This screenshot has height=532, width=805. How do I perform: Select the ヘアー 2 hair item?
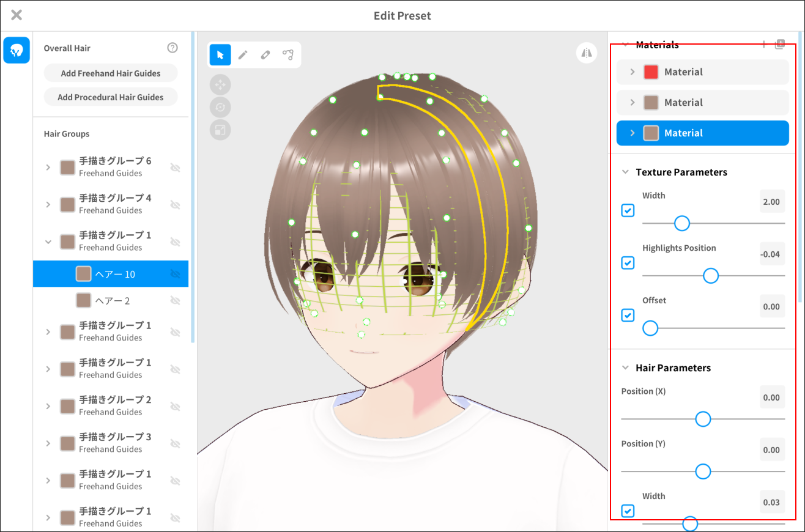pos(113,301)
